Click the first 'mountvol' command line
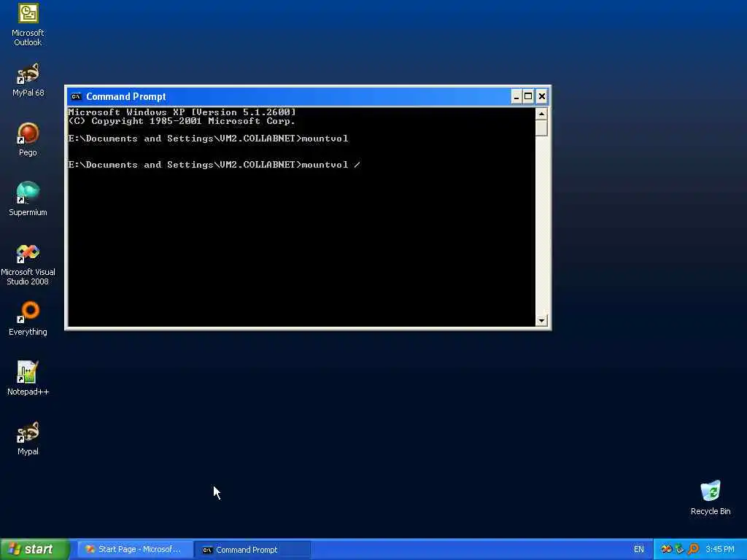Image resolution: width=747 pixels, height=560 pixels. pyautogui.click(x=208, y=139)
